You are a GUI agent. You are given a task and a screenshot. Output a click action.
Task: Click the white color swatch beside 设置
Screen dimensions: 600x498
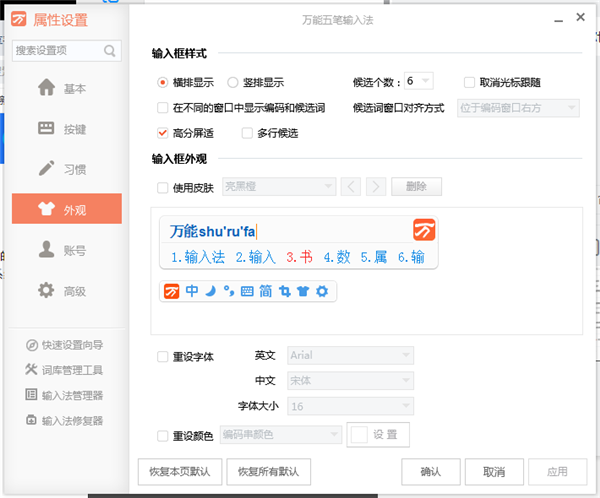point(359,434)
